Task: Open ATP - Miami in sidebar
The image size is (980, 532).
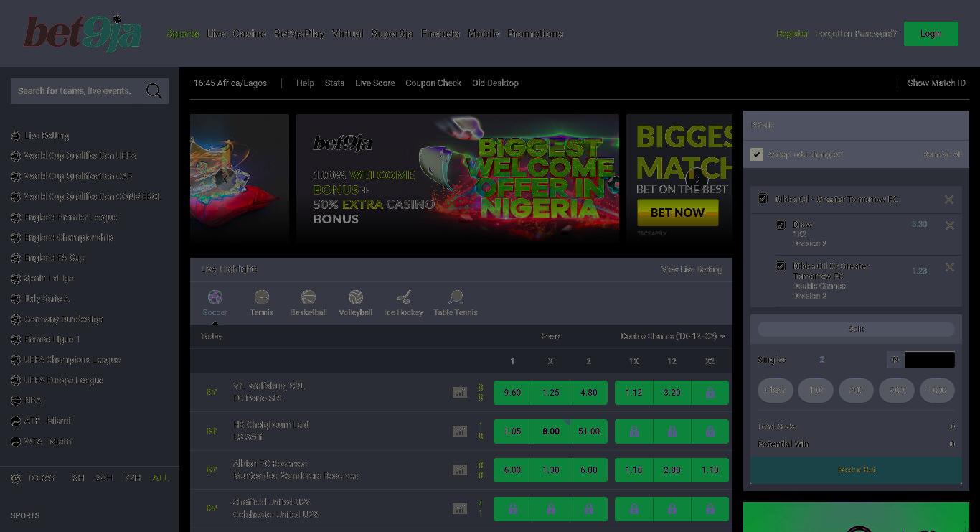Action: click(x=47, y=421)
